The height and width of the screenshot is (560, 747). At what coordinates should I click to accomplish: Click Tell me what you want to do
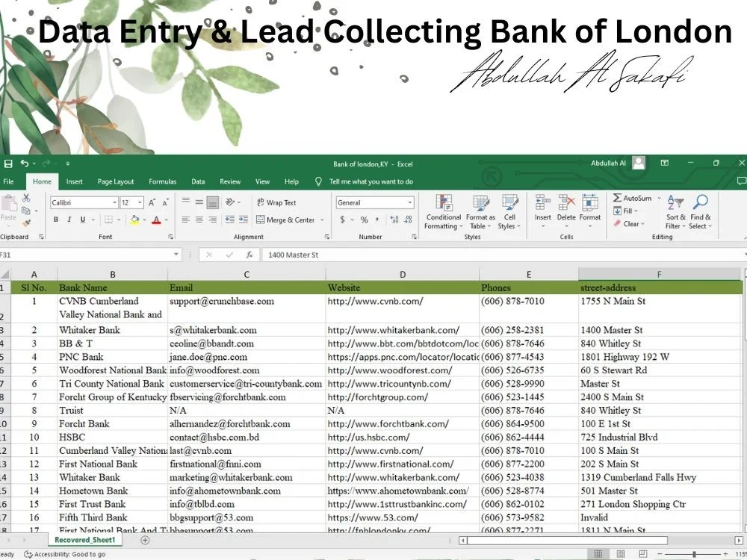[x=371, y=181]
